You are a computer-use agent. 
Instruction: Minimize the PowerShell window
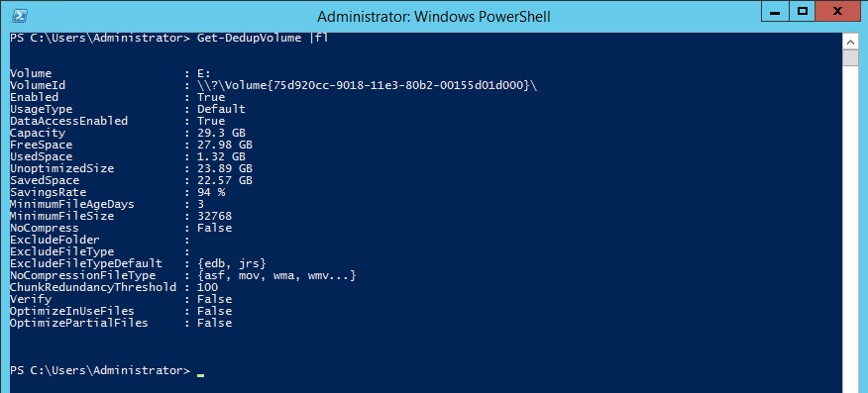coord(778,11)
